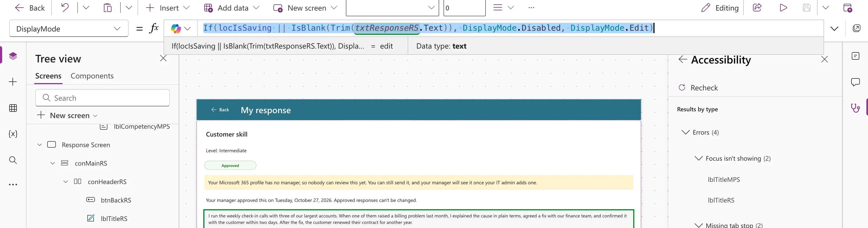The height and width of the screenshot is (228, 868).
Task: Click New screen in the Tree view panel
Action: point(67,115)
